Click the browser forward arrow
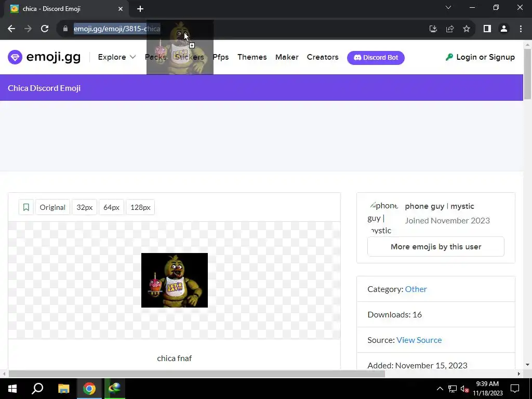 click(x=28, y=29)
